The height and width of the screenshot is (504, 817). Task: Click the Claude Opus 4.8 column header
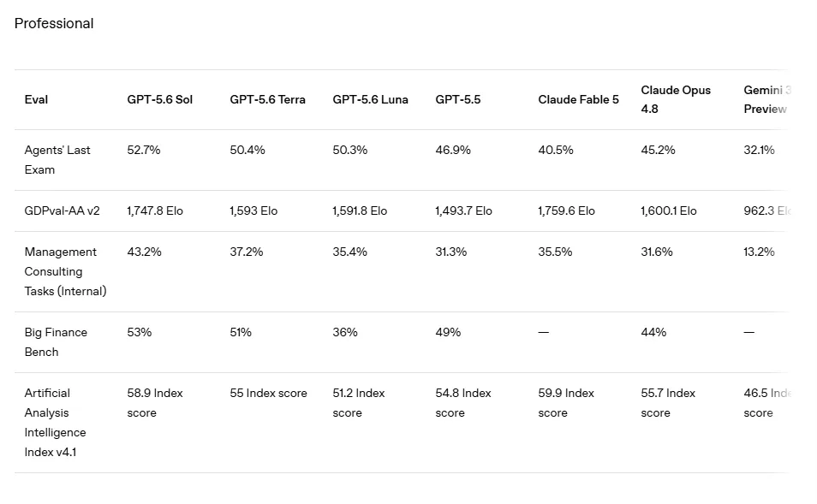pos(676,99)
